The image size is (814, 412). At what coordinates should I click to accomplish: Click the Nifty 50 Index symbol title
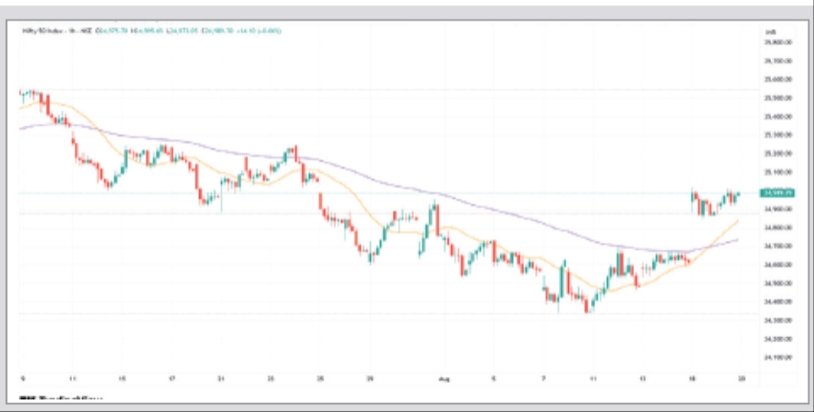pyautogui.click(x=42, y=32)
